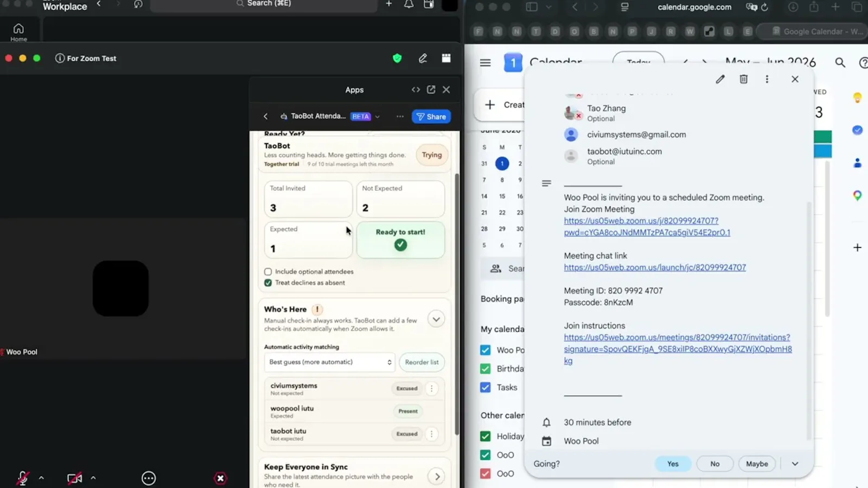Open the Join Zoom Meeting URL link
The width and height of the screenshot is (868, 488).
coord(647,227)
